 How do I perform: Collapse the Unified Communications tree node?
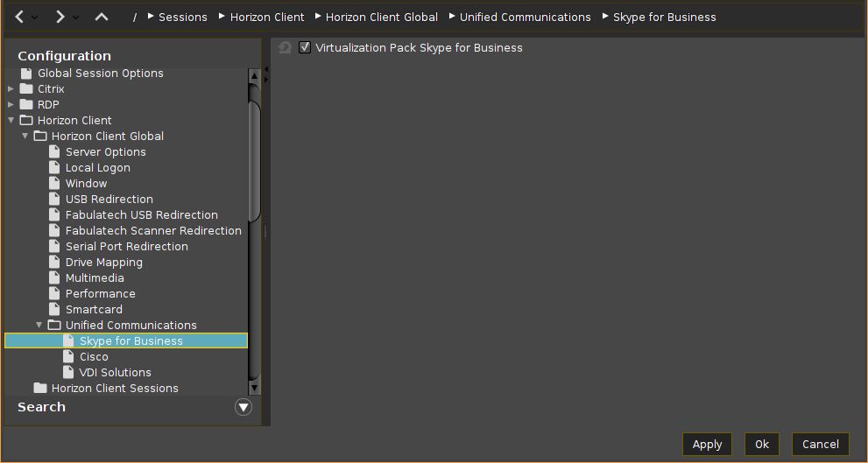(39, 326)
